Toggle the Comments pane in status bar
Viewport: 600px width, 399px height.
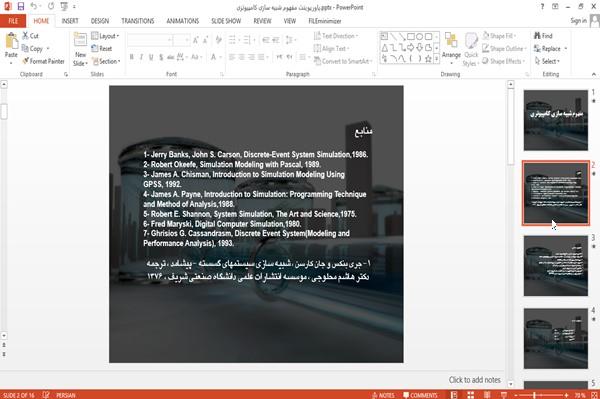point(420,395)
